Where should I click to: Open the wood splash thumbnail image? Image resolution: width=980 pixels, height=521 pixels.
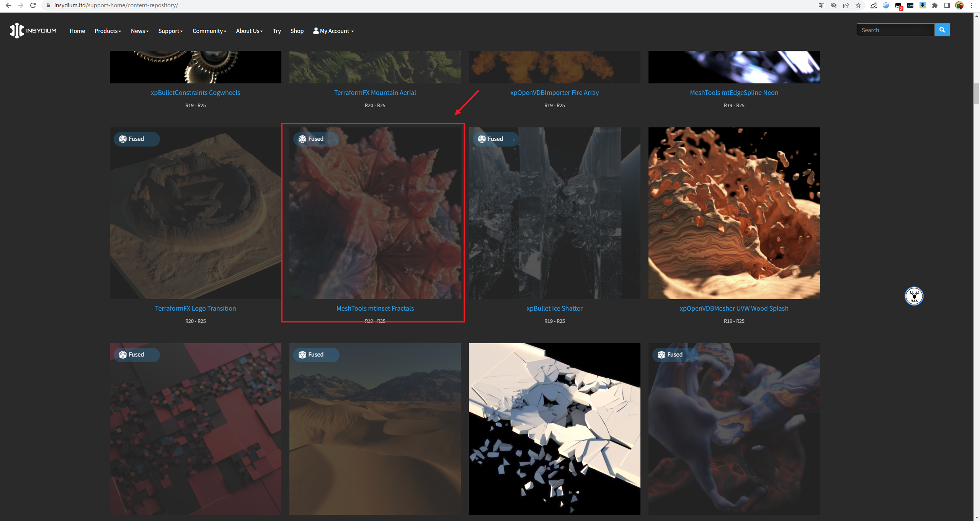pos(734,213)
